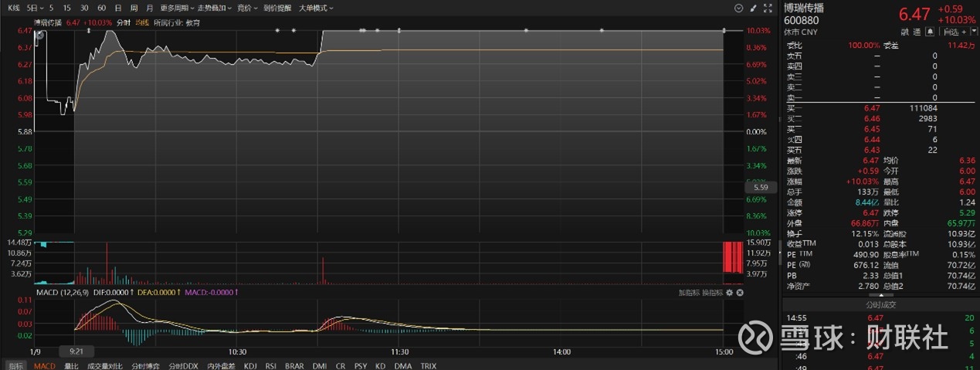The image size is (980, 370).
Task: Expand the chart to fullscreen
Action: tap(767, 8)
